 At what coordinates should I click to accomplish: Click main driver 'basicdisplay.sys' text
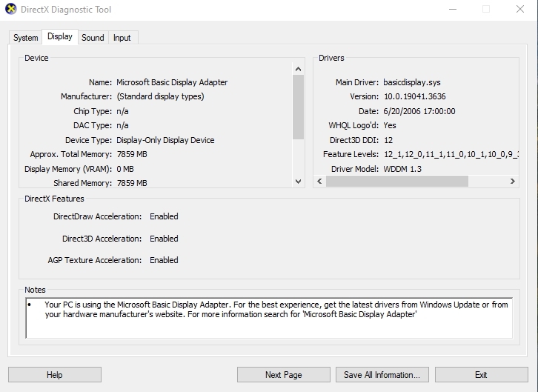412,82
